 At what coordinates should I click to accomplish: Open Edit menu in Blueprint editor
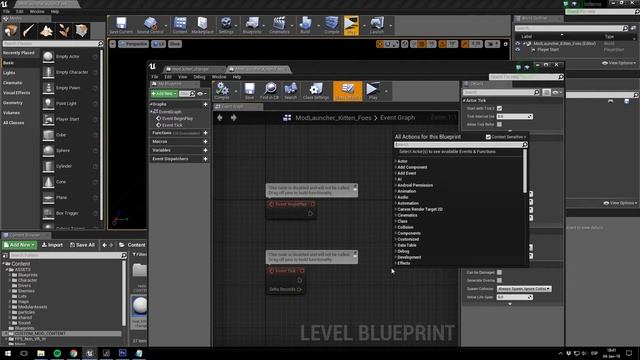pyautogui.click(x=168, y=77)
